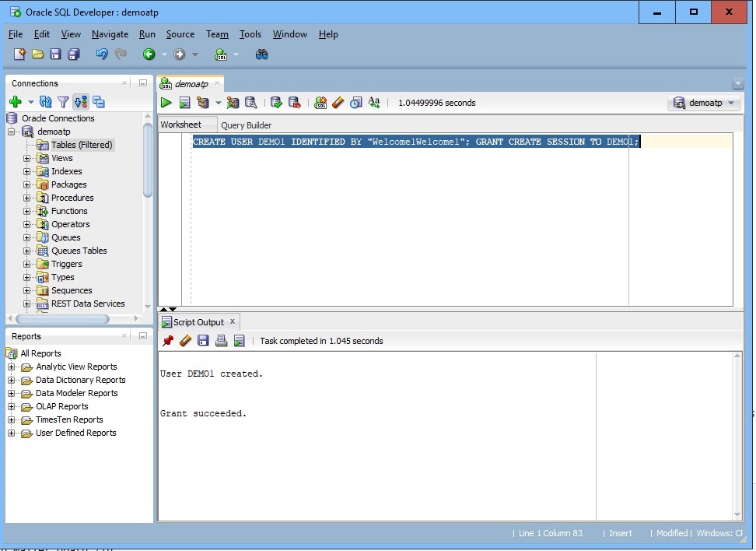Open the Tools menu
The height and width of the screenshot is (551, 756).
pos(250,34)
